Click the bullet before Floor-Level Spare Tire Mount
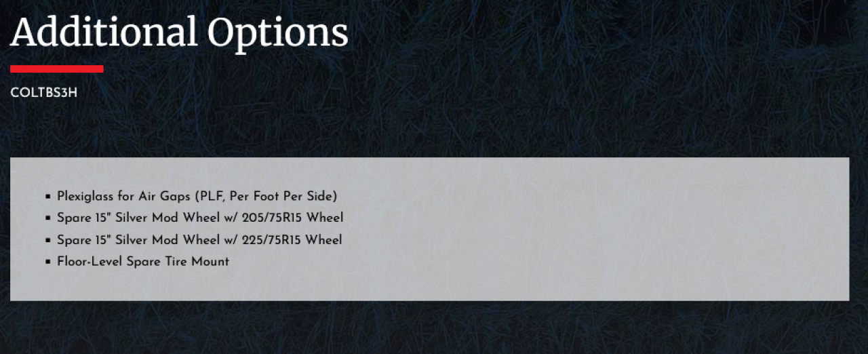Image resolution: width=868 pixels, height=354 pixels. click(x=49, y=262)
